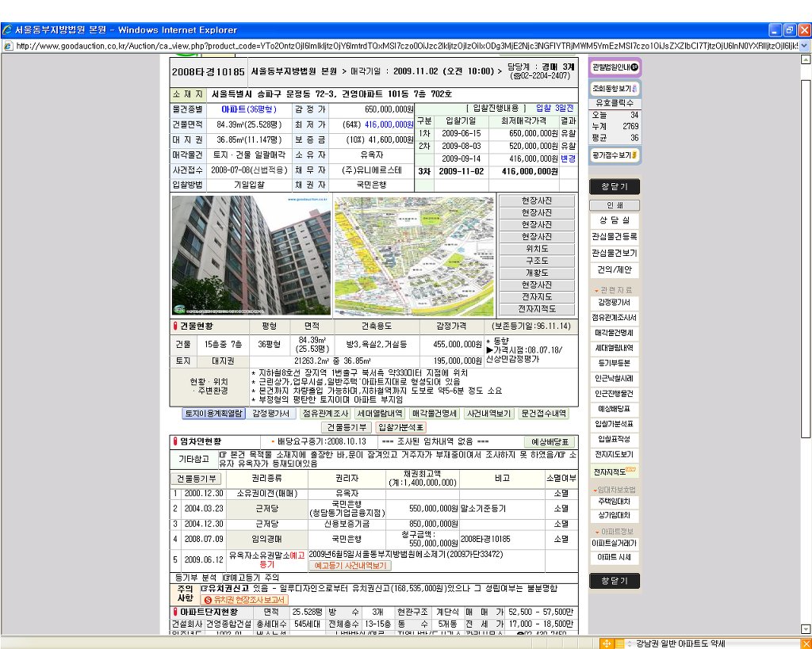This screenshot has width=812, height=649.
Task: Click the 조회동향보기 view trend icon
Action: [x=615, y=89]
